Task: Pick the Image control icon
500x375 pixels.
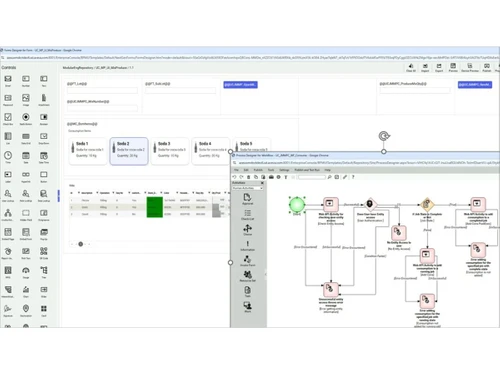Action: click(26, 98)
